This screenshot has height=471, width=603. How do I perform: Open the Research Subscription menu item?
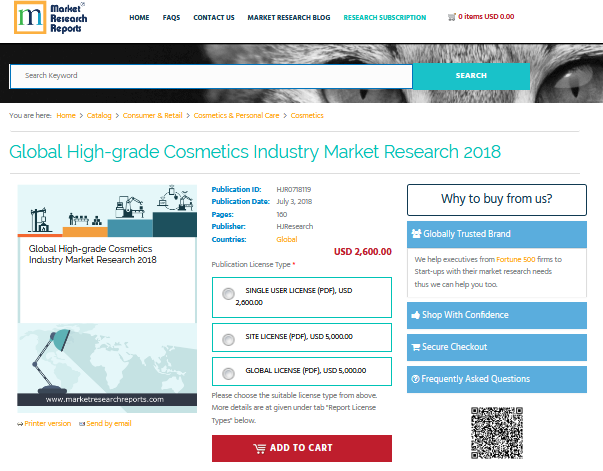coord(385,18)
